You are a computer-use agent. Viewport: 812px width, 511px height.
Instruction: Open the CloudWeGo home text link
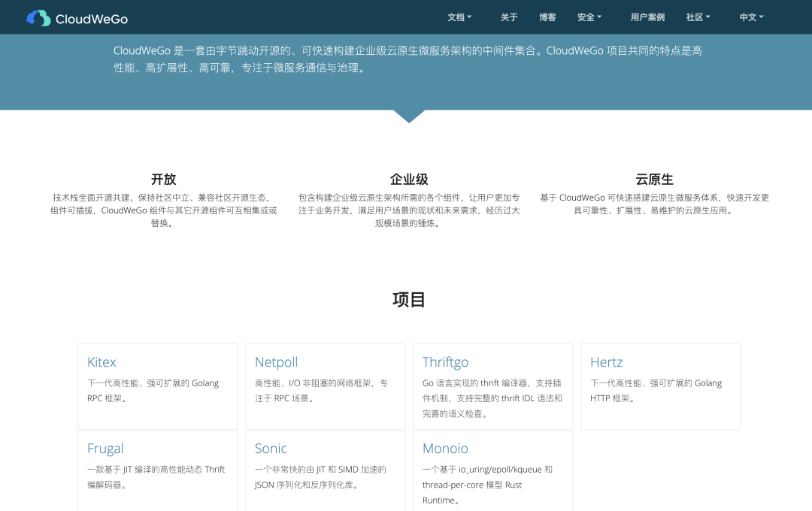pos(92,19)
